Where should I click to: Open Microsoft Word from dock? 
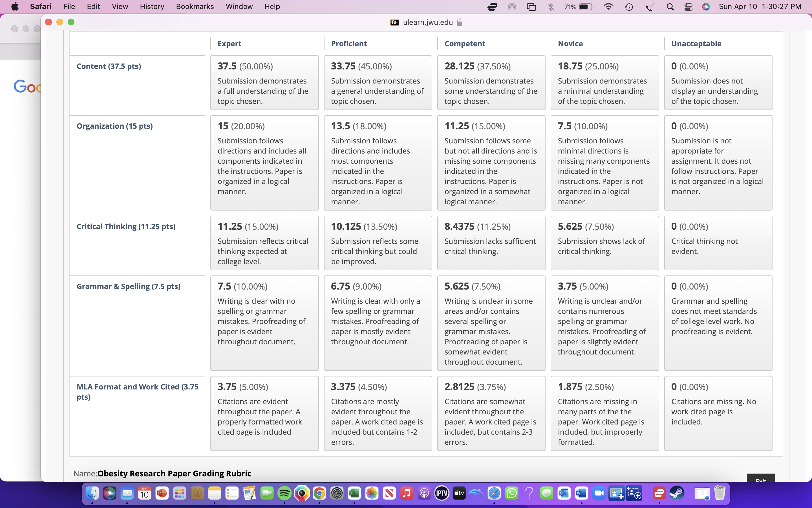pos(581,493)
